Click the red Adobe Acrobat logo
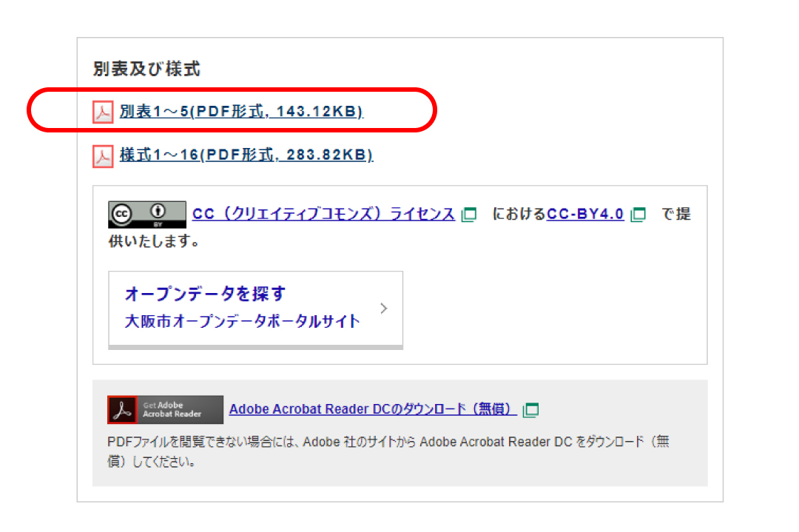 point(122,409)
